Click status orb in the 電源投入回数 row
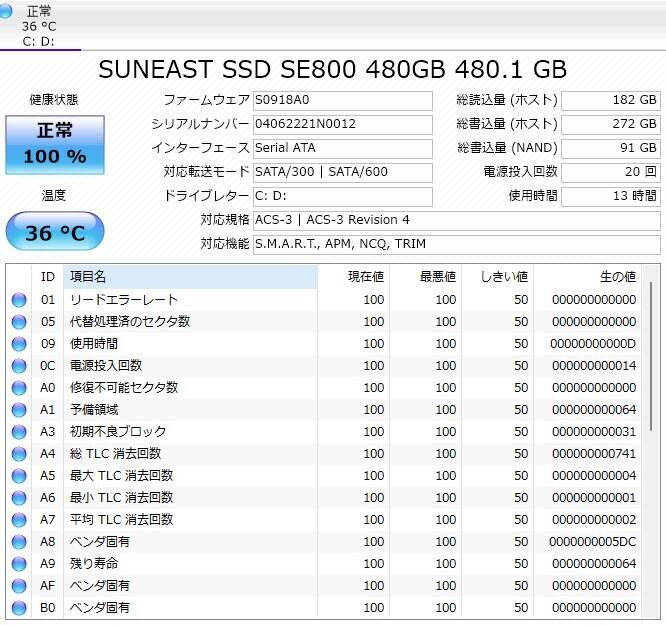 pos(19,366)
